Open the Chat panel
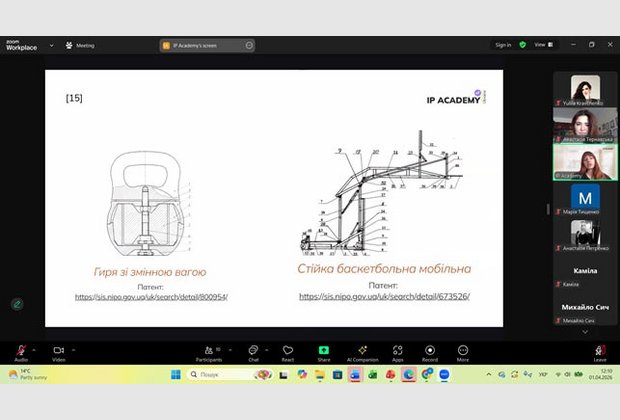 coord(253,353)
